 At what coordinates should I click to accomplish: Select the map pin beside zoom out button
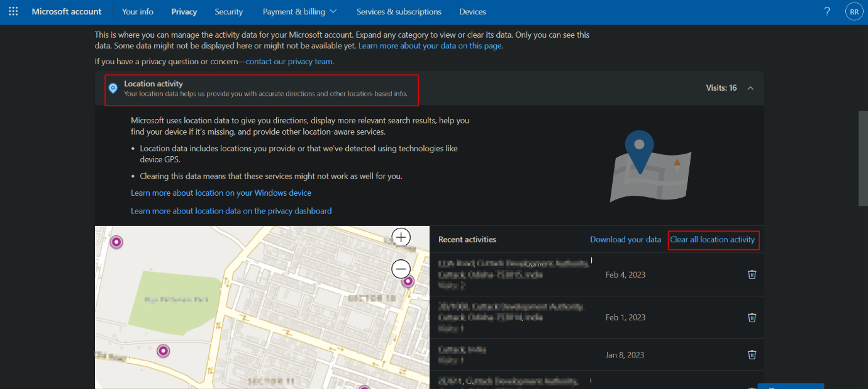point(408,281)
